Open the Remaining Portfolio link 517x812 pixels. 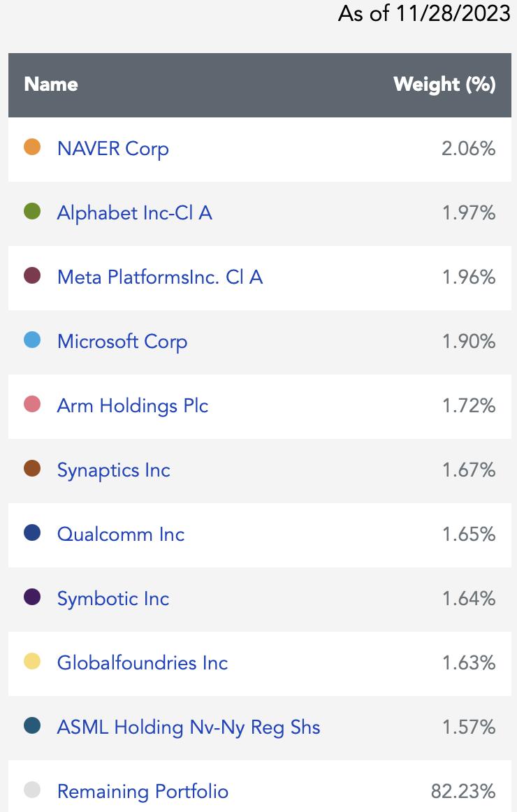[x=143, y=792]
